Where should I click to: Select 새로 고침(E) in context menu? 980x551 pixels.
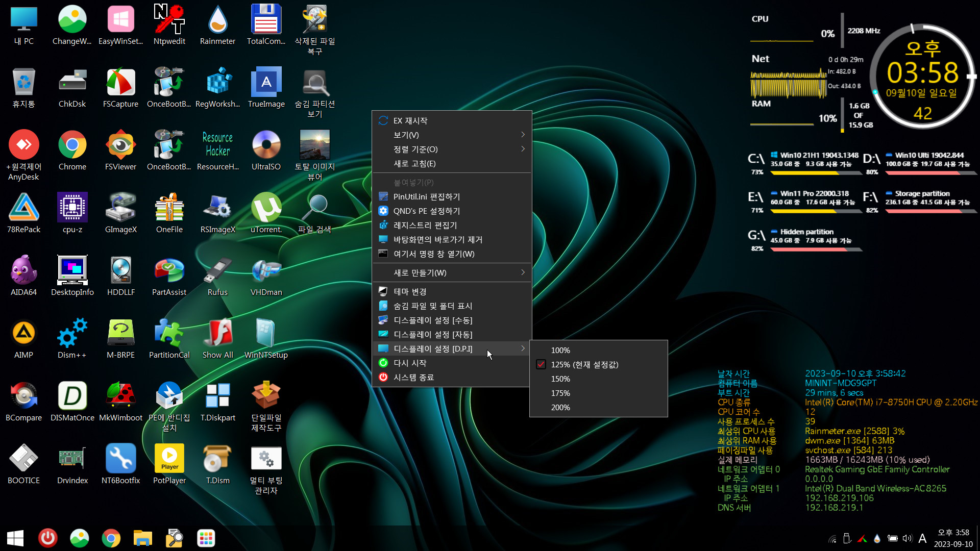click(x=452, y=163)
